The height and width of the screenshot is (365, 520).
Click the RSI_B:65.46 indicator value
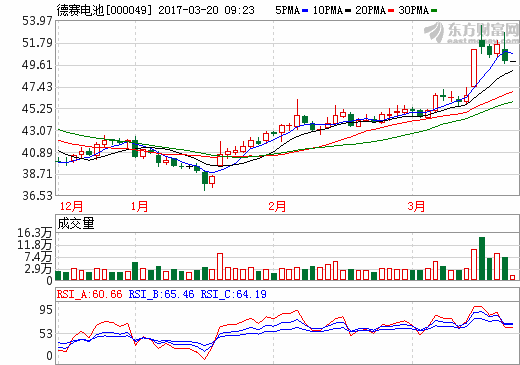tap(161, 294)
